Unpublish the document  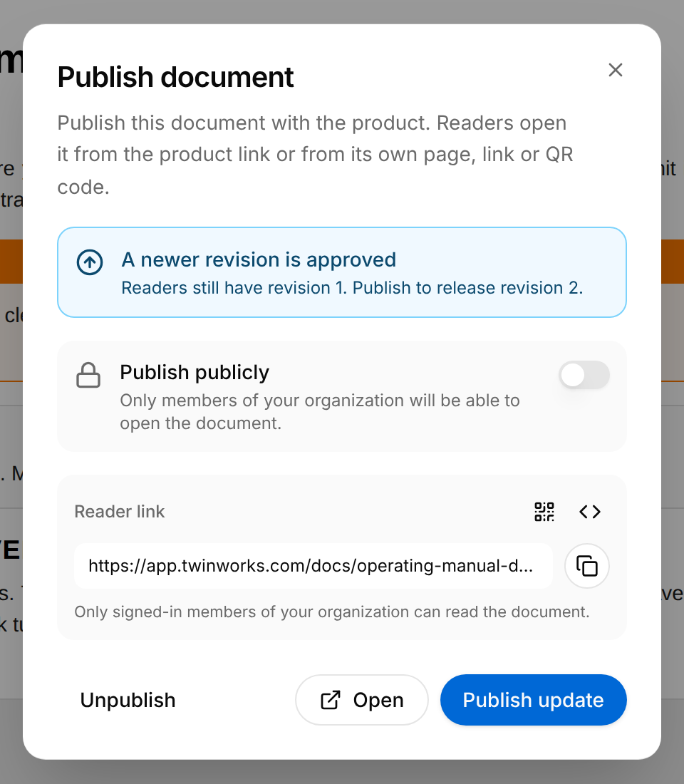tap(128, 700)
